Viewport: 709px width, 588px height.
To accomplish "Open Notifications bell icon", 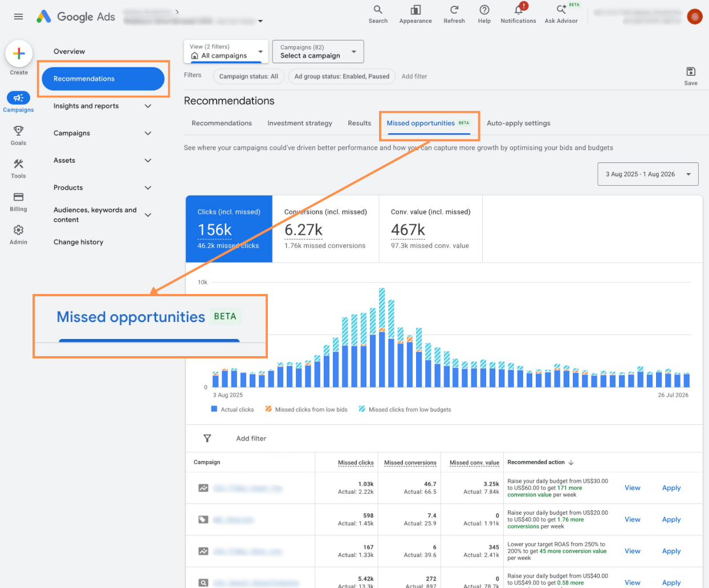I will tap(519, 10).
